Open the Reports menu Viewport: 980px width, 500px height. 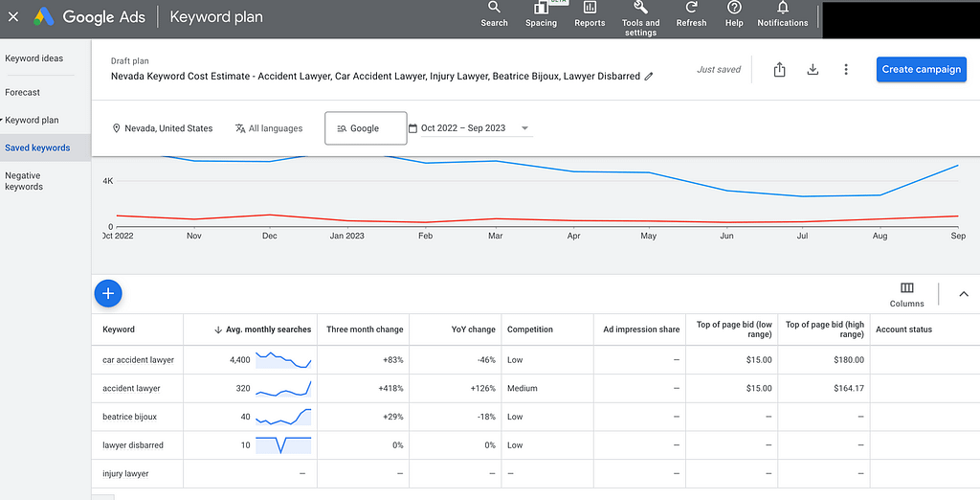590,14
